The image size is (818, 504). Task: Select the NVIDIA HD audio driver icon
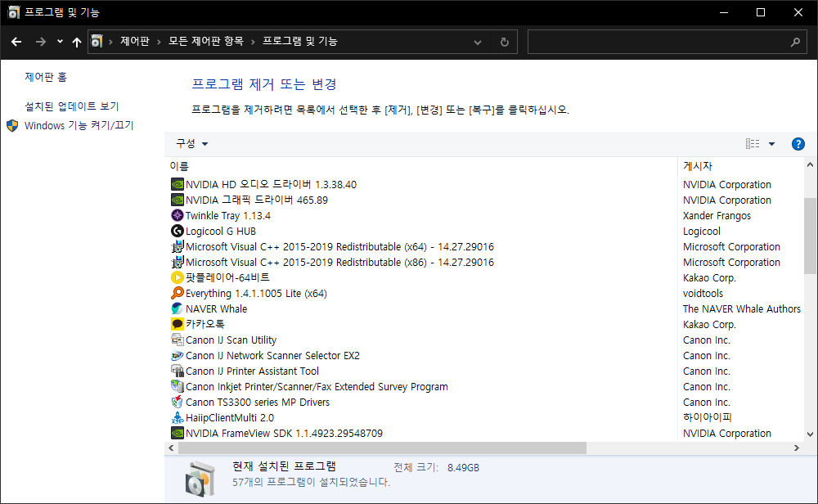point(178,184)
